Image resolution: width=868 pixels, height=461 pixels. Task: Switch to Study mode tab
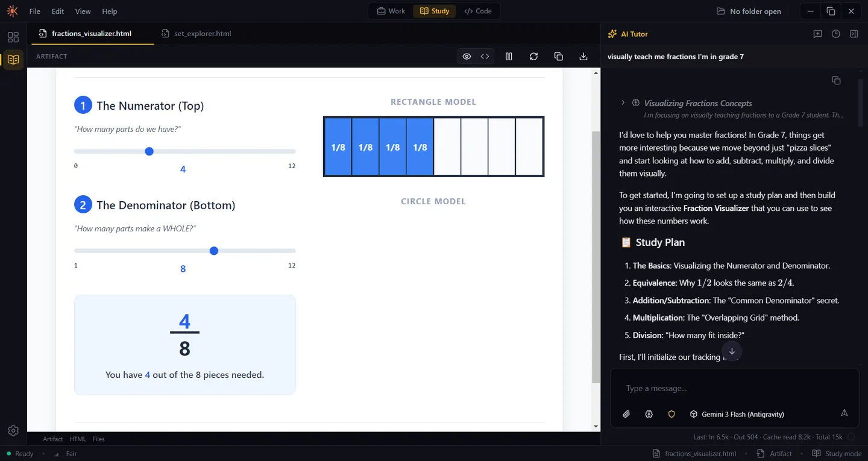click(435, 11)
